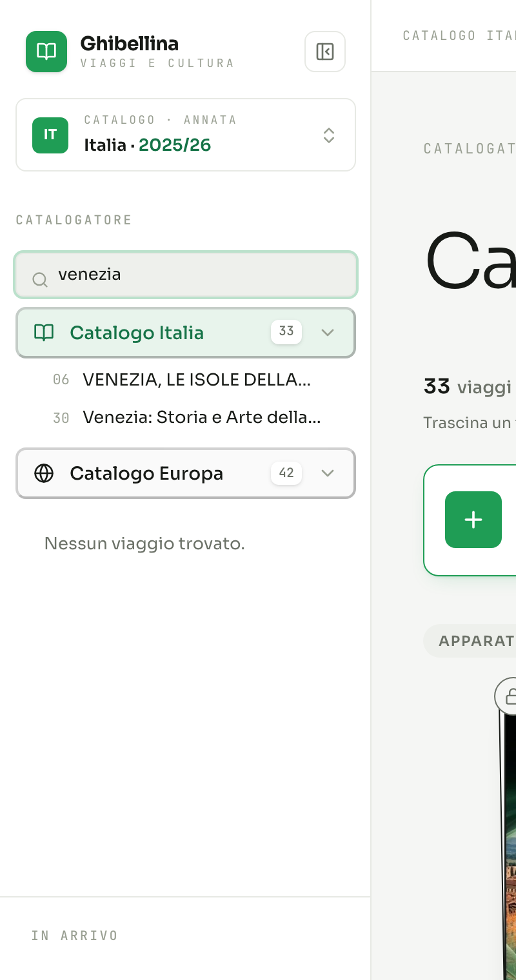The height and width of the screenshot is (980, 516).
Task: Open trip 30 Venezia: Storia e Arte
Action: [186, 417]
